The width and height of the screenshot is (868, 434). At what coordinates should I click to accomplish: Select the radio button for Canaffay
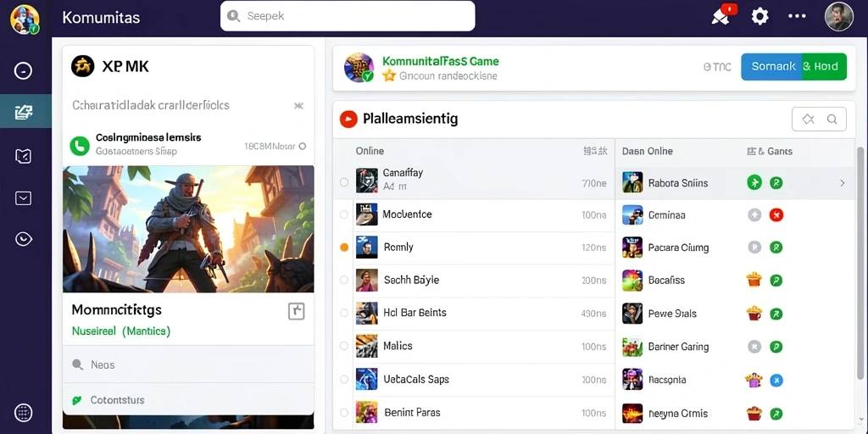(344, 181)
